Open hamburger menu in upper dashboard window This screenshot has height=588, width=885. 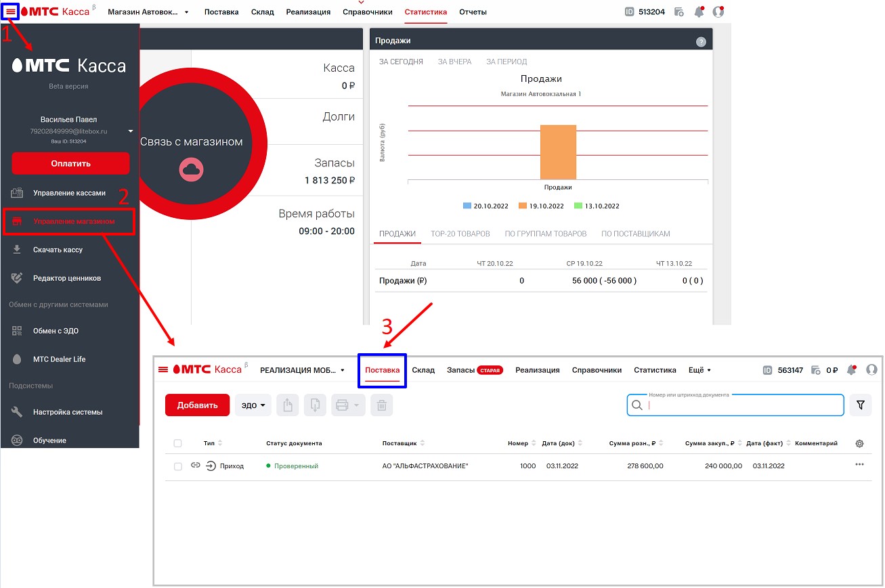point(11,12)
